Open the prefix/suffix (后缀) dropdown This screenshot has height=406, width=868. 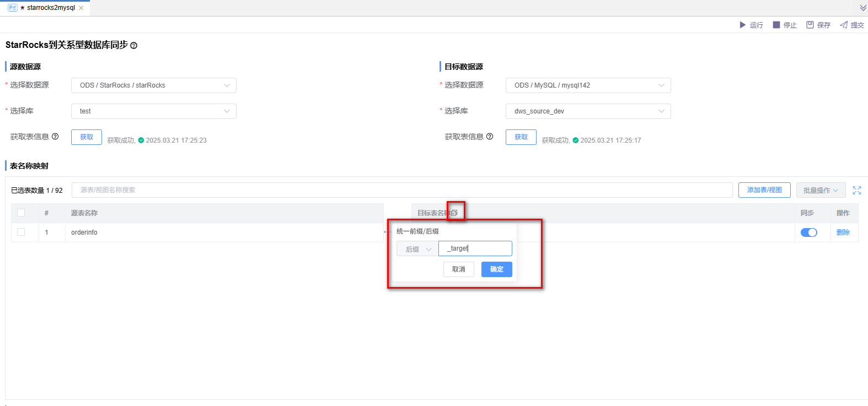tap(417, 249)
